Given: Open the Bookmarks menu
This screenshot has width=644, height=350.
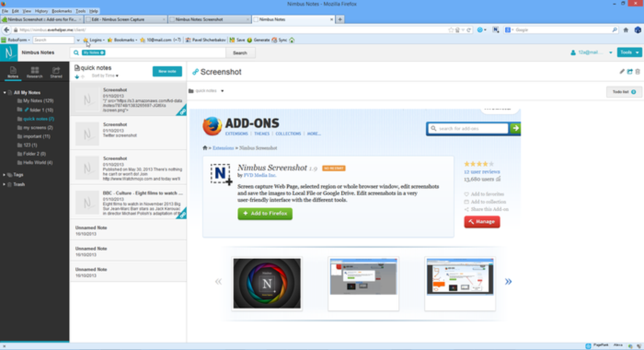Looking at the screenshot, I should [62, 11].
